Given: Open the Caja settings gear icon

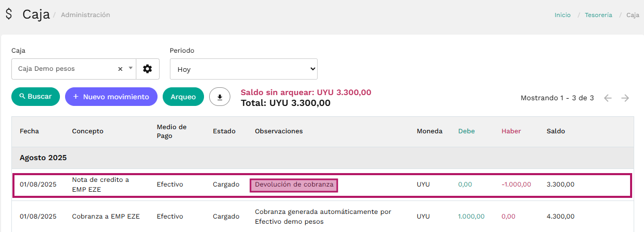Looking at the screenshot, I should pos(148,69).
